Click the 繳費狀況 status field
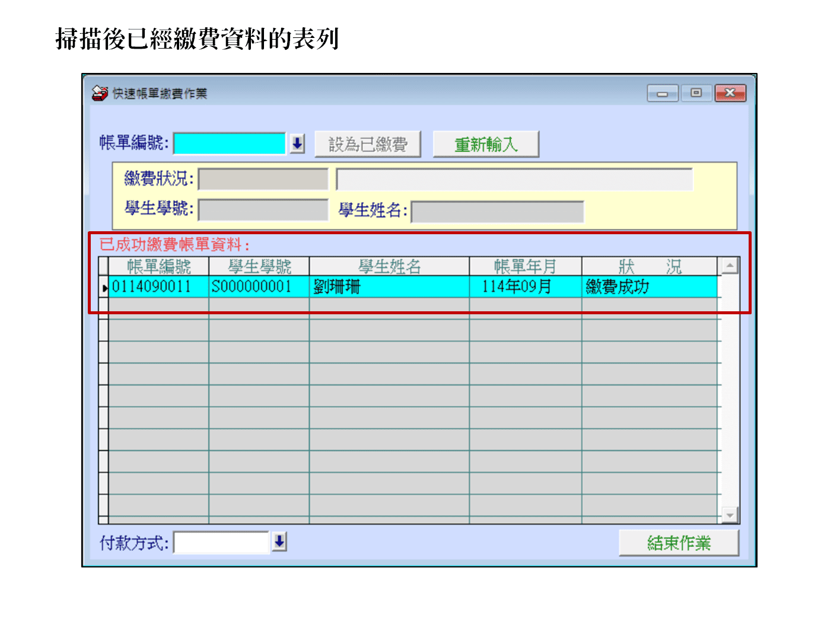 pyautogui.click(x=263, y=179)
